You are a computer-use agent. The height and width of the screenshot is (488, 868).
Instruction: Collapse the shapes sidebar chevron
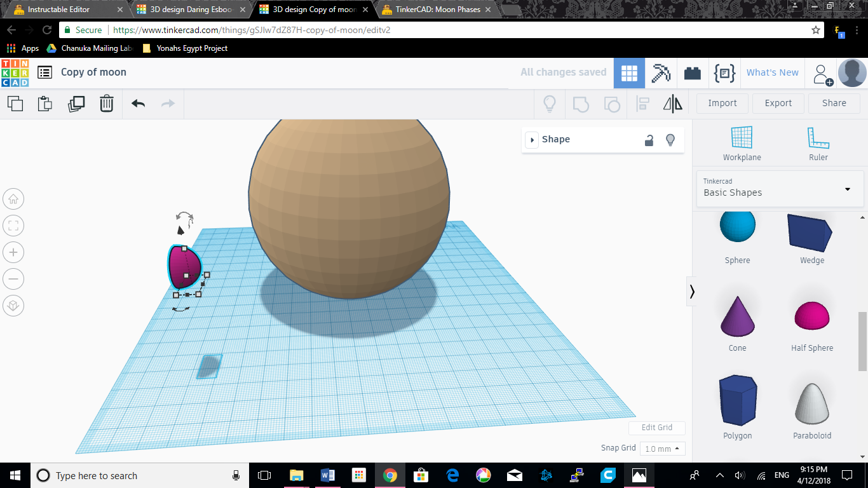[692, 291]
